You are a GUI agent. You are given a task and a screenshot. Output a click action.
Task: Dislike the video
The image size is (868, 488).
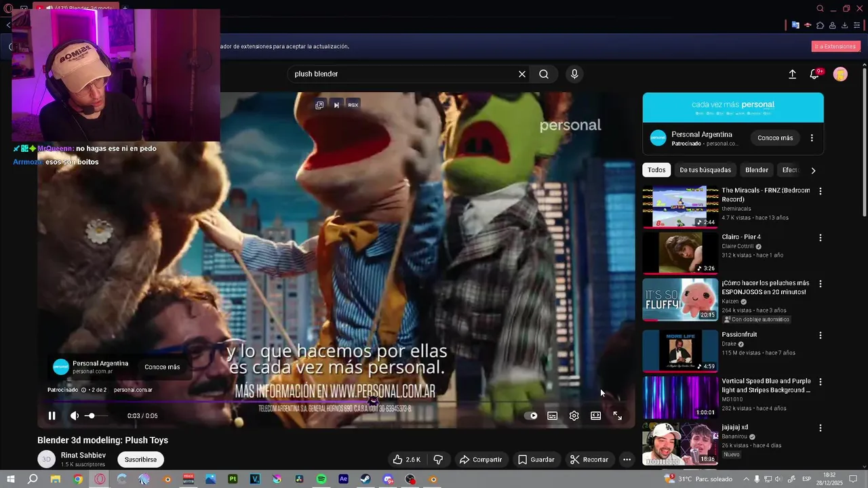438,460
